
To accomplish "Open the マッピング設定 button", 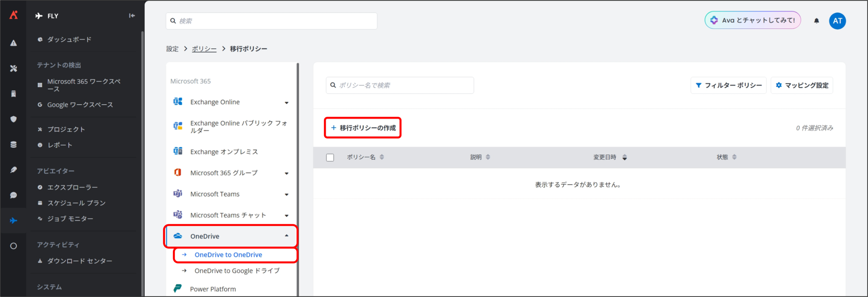I will coord(802,85).
